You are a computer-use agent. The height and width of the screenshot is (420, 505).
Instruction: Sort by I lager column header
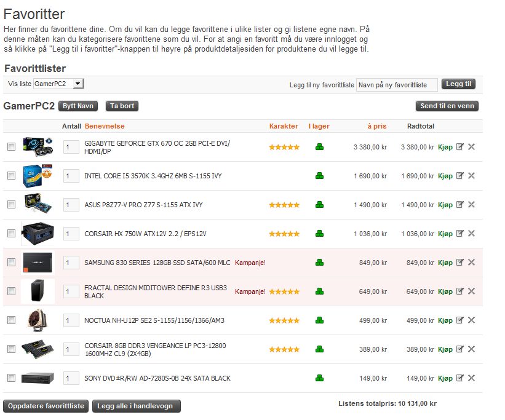(x=319, y=126)
